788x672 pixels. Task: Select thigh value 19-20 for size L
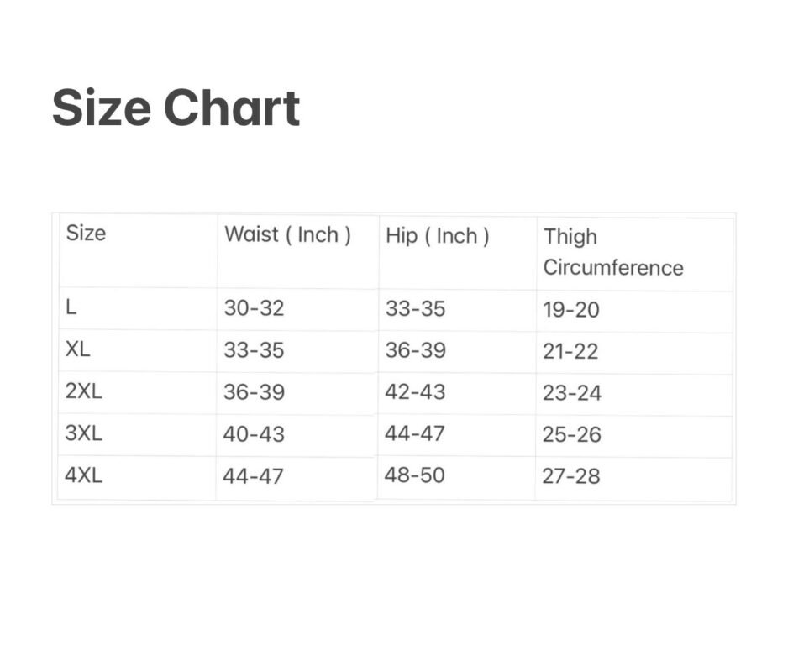pos(571,310)
